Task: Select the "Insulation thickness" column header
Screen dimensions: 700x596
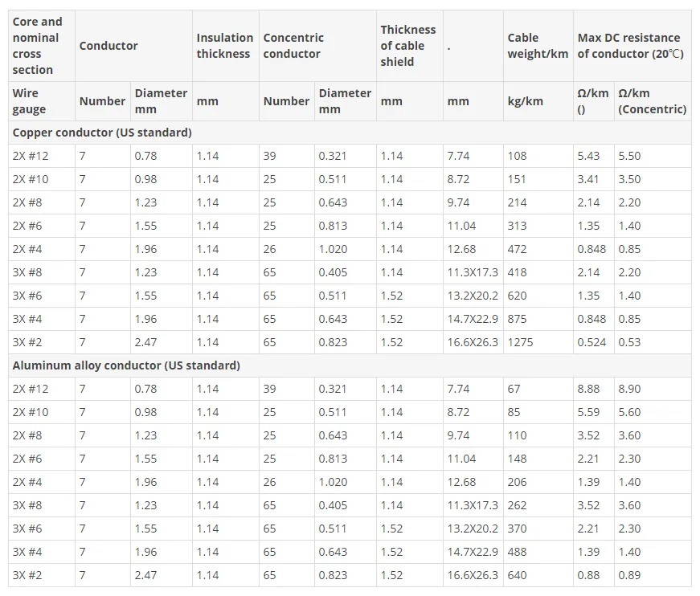Action: 224,46
